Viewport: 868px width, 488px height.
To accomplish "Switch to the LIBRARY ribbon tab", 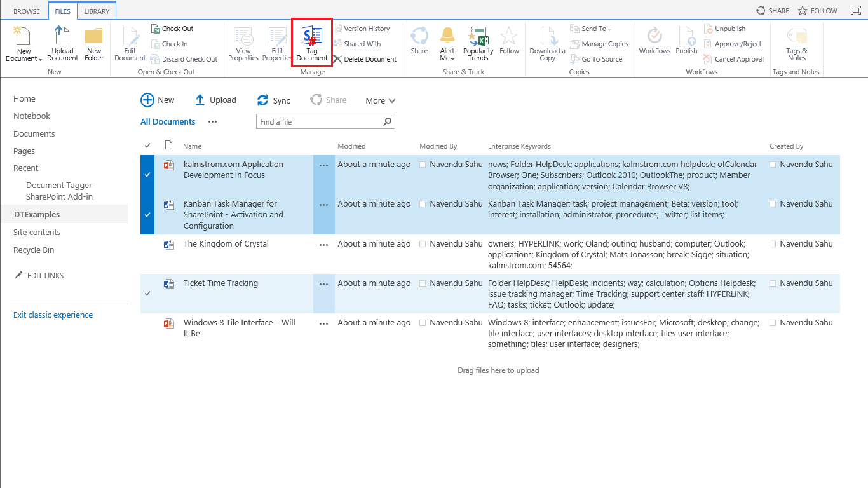I will [97, 11].
